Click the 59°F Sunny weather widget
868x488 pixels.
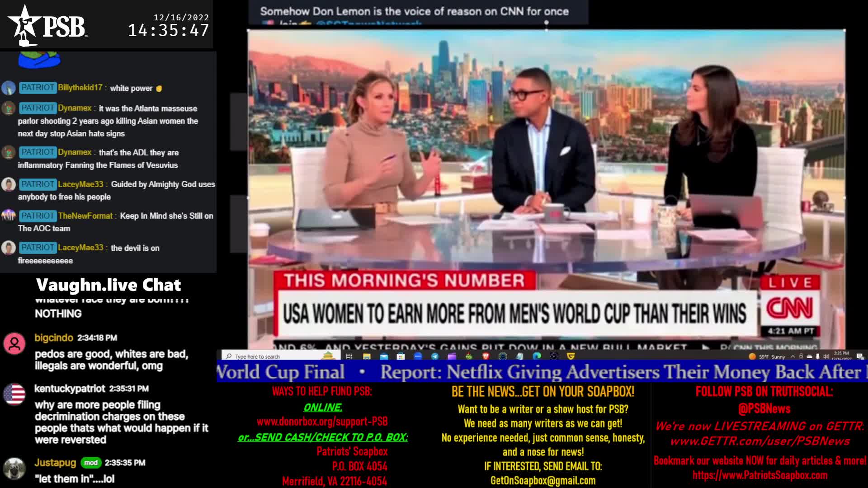click(x=769, y=357)
